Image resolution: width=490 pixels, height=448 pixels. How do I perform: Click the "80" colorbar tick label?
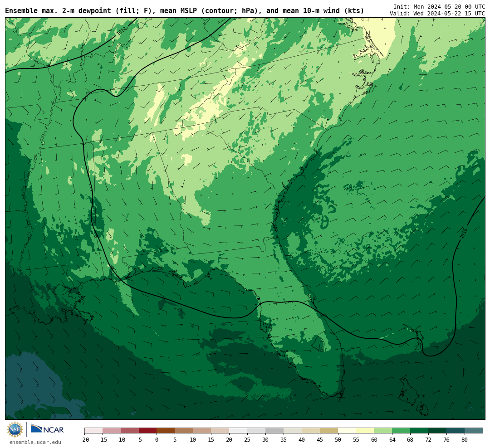(465, 439)
